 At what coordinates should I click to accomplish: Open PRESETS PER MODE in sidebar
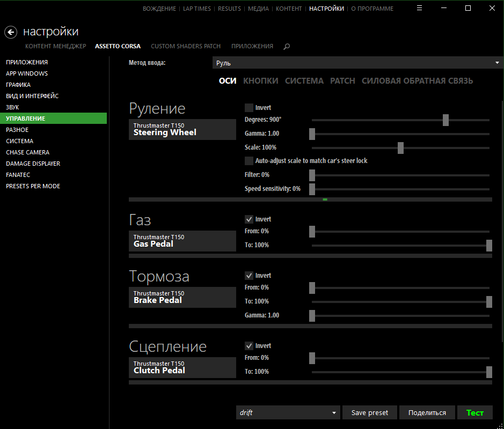[x=33, y=186]
